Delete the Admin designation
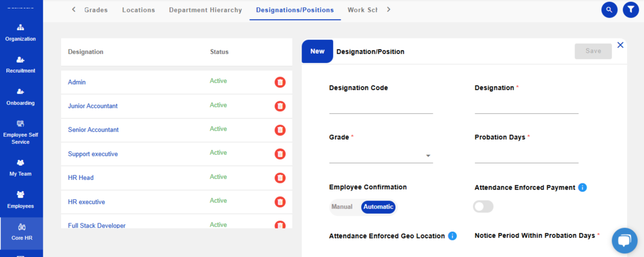This screenshot has width=644, height=257. click(280, 82)
